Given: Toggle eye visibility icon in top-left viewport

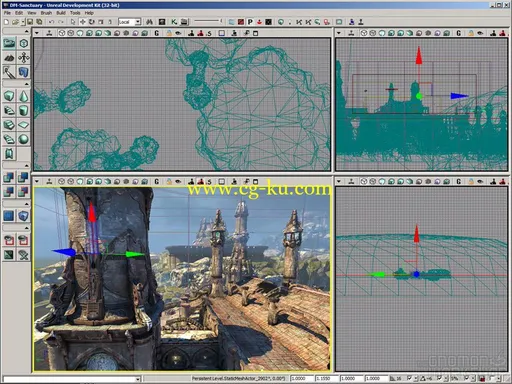Looking at the screenshot, I should (178, 33).
